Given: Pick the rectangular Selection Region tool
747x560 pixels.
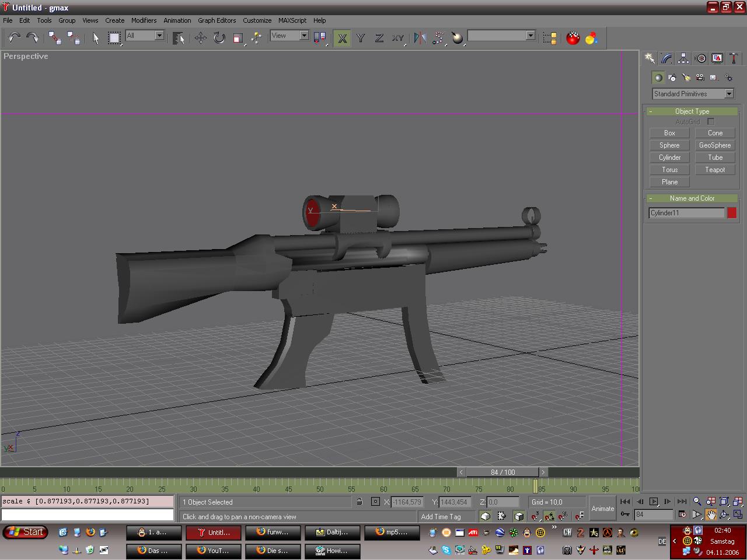Looking at the screenshot, I should click(x=114, y=38).
